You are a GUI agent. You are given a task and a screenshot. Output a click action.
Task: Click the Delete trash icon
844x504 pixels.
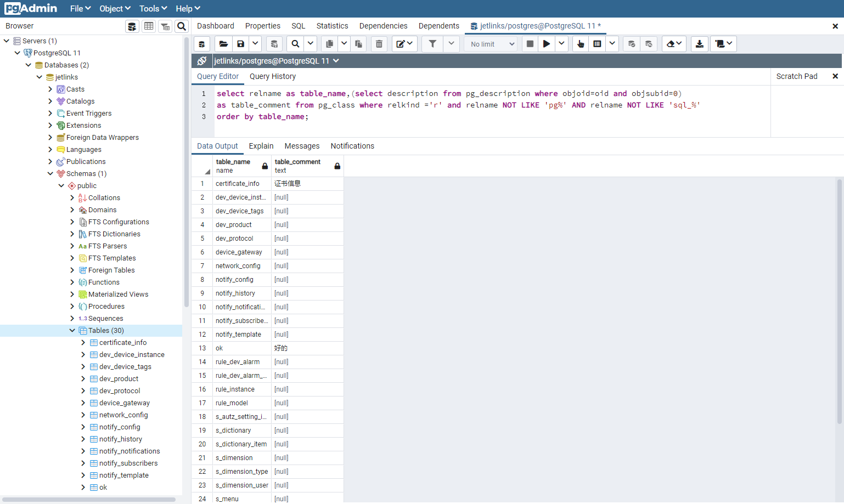379,44
